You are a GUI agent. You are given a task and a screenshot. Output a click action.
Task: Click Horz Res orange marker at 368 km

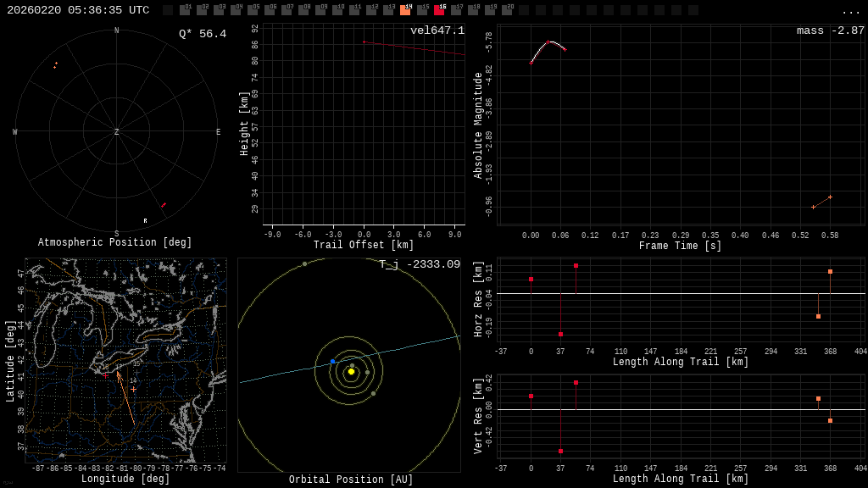[x=831, y=272]
